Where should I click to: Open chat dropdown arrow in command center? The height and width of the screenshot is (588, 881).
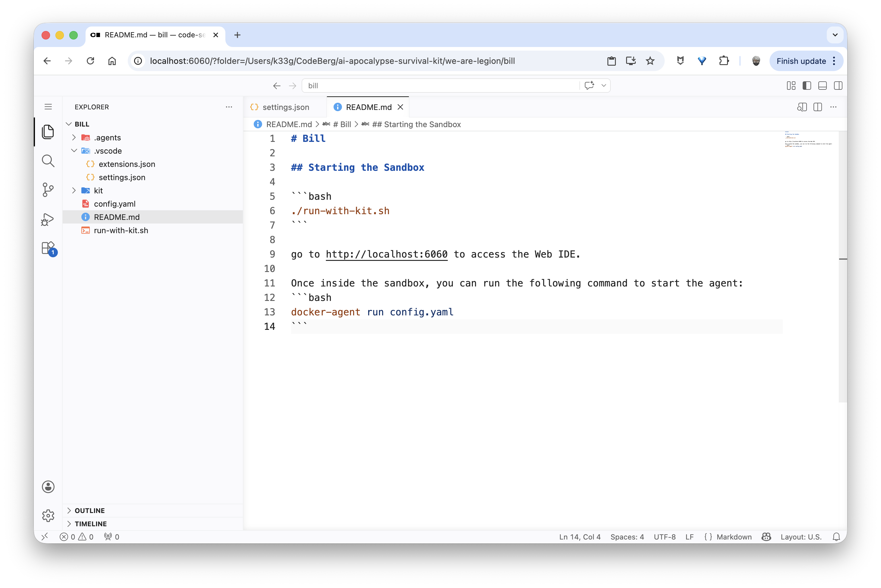click(x=604, y=86)
